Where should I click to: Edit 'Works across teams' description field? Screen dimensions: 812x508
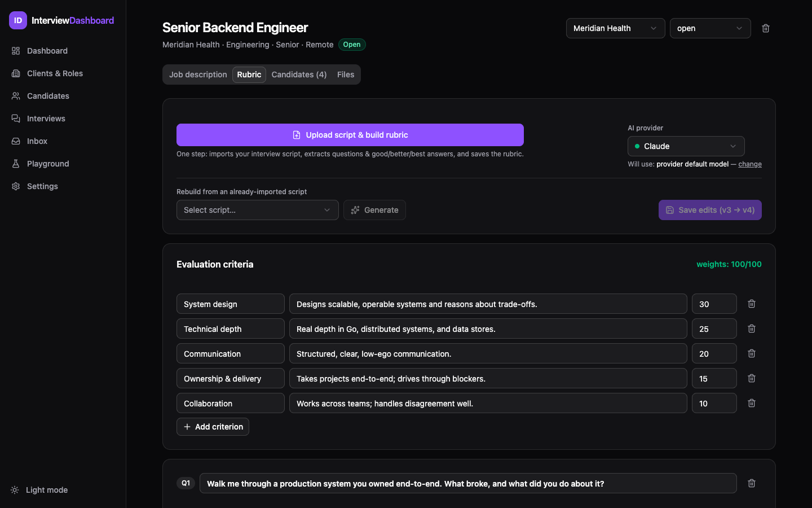point(488,403)
